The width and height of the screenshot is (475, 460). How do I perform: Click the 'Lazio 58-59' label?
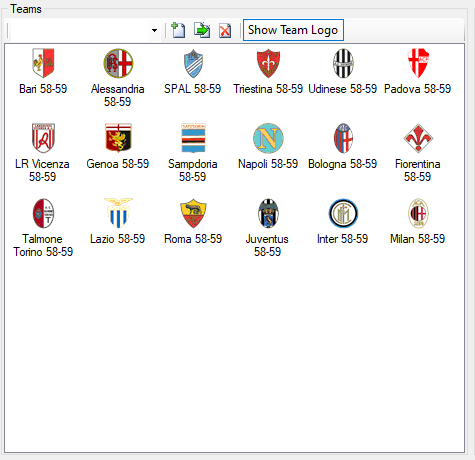tap(118, 239)
